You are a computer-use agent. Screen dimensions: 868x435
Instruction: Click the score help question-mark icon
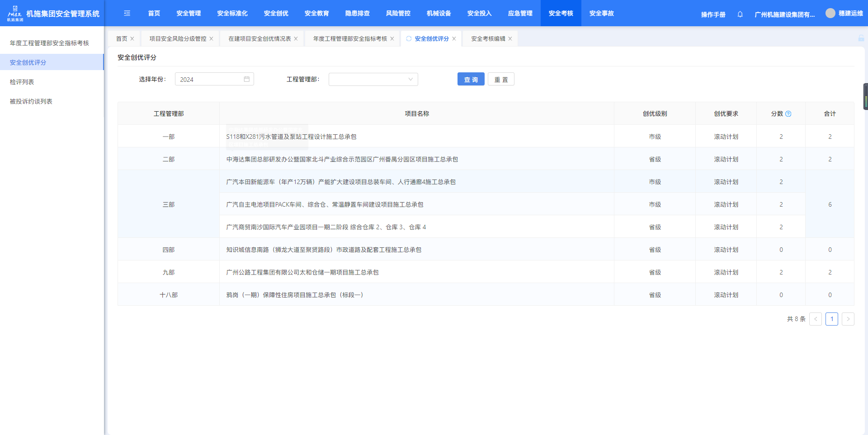(788, 114)
